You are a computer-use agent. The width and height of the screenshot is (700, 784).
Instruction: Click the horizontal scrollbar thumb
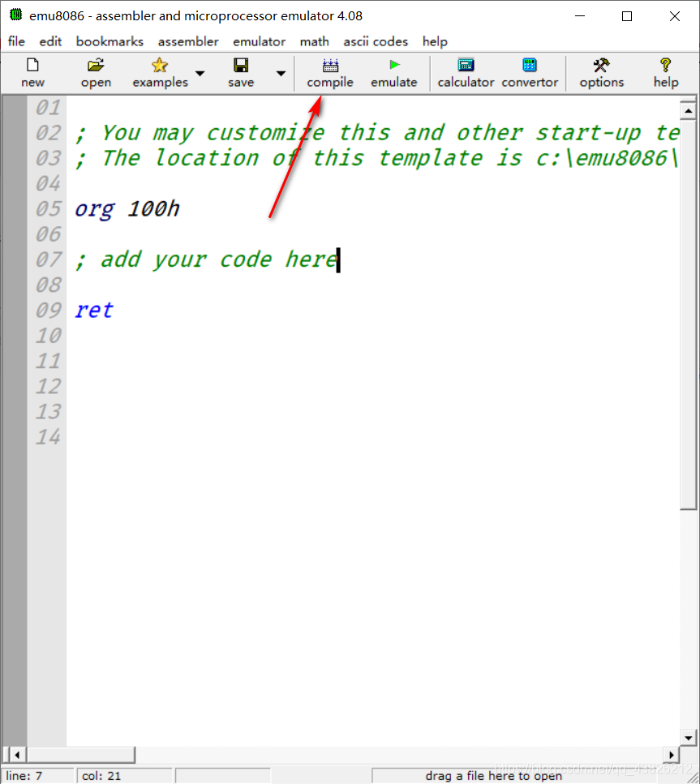[81, 755]
